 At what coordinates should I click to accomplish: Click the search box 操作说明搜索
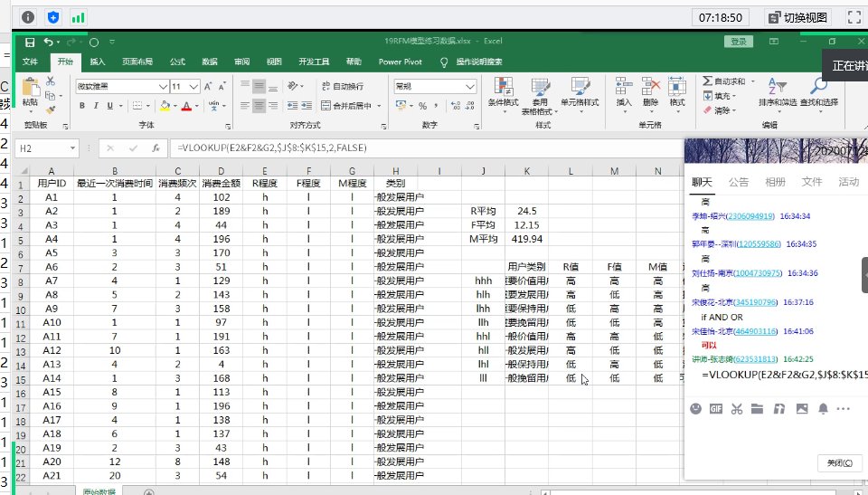point(479,62)
